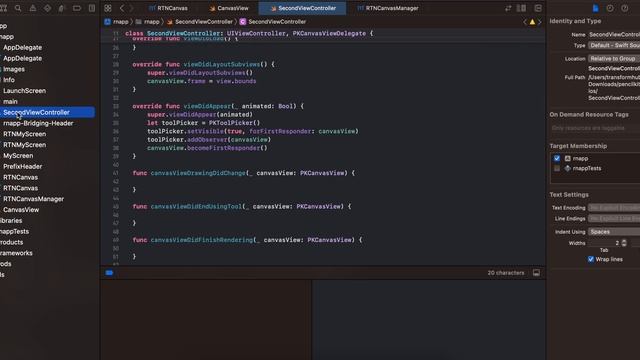Open the Text Encoding dropdown

(614, 208)
